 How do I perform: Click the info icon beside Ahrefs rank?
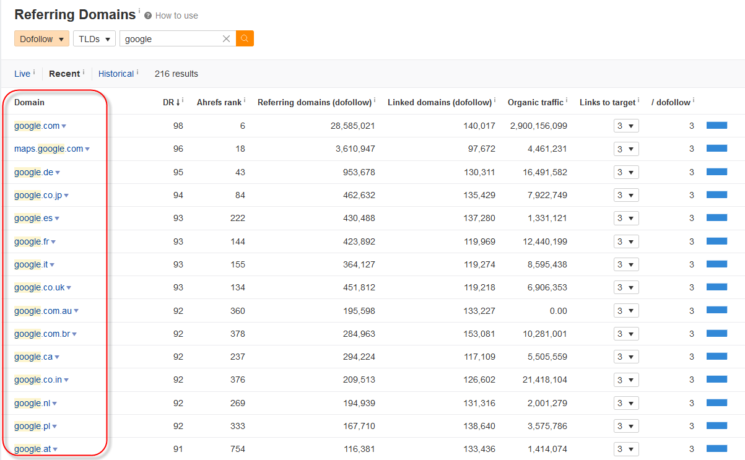point(245,100)
